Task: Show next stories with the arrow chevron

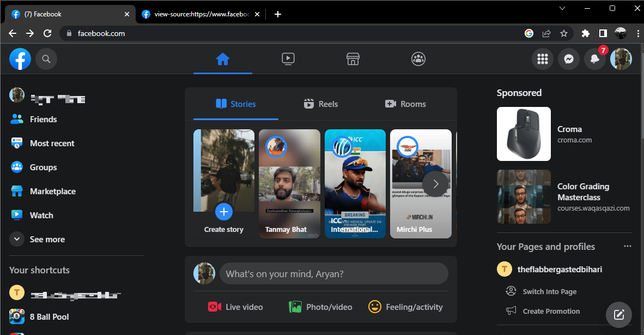Action: click(x=436, y=184)
